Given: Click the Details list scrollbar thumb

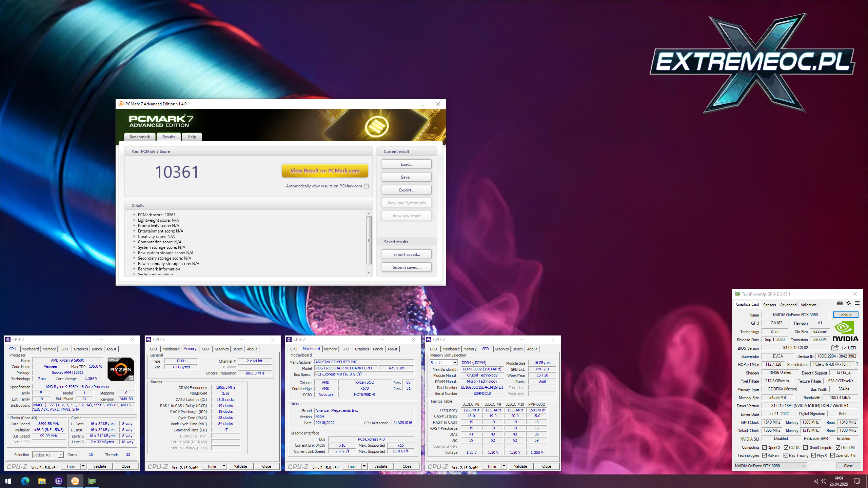Looking at the screenshot, I should tap(369, 240).
